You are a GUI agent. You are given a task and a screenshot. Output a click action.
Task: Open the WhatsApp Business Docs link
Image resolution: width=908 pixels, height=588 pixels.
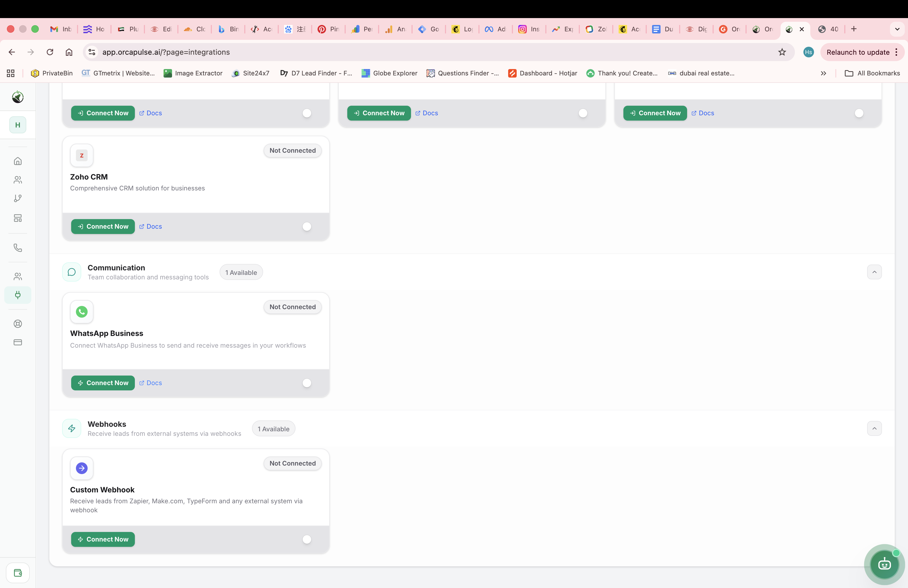(x=151, y=383)
